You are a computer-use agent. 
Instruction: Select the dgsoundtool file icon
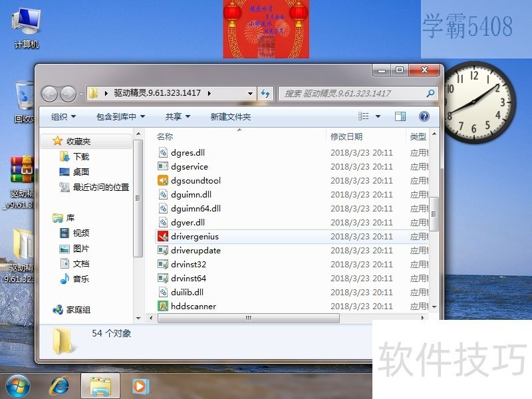click(163, 180)
